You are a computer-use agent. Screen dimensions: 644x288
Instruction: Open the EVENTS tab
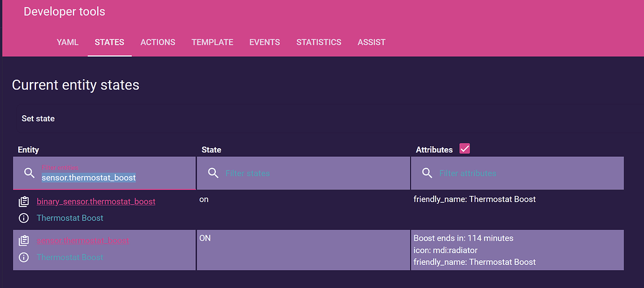pyautogui.click(x=264, y=42)
